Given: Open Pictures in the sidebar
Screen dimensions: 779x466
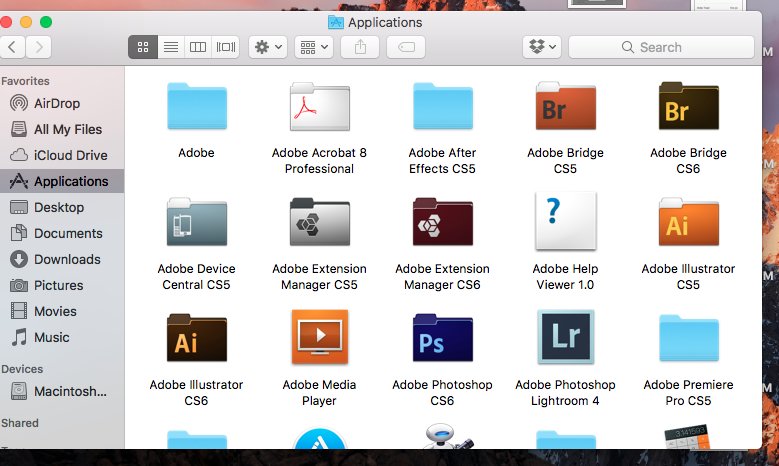Looking at the screenshot, I should [62, 285].
